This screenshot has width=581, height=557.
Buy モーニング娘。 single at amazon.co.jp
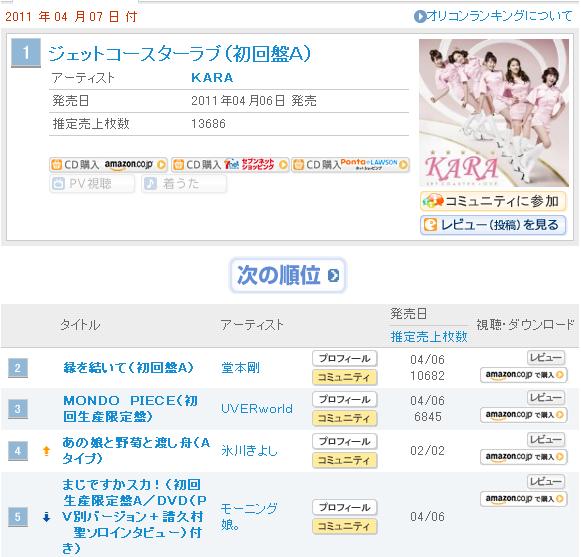click(x=524, y=499)
